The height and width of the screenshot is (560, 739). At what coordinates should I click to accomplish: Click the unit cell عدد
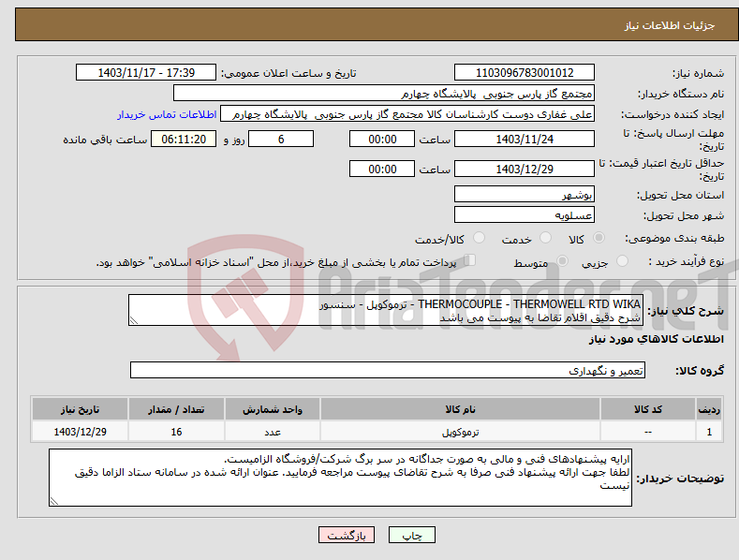coord(273,432)
